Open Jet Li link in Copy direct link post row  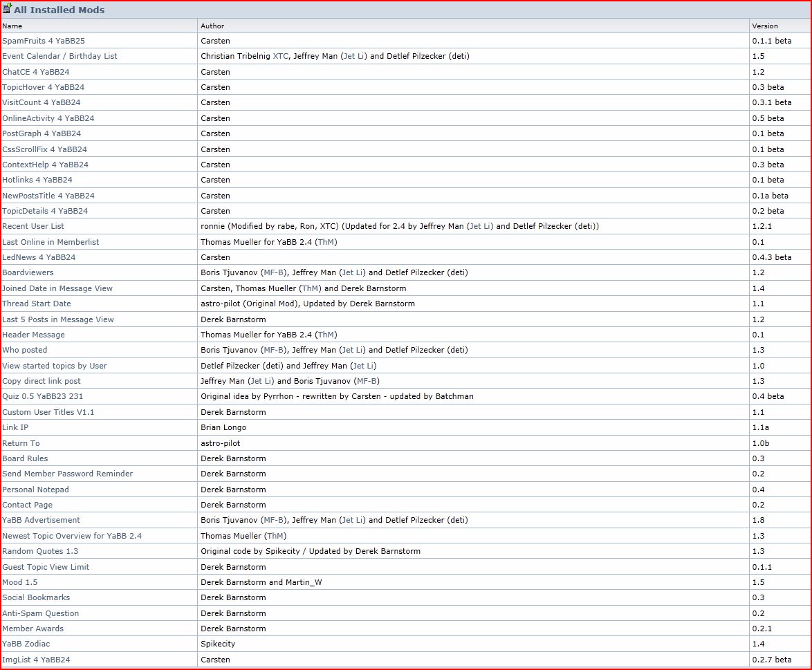click(260, 381)
